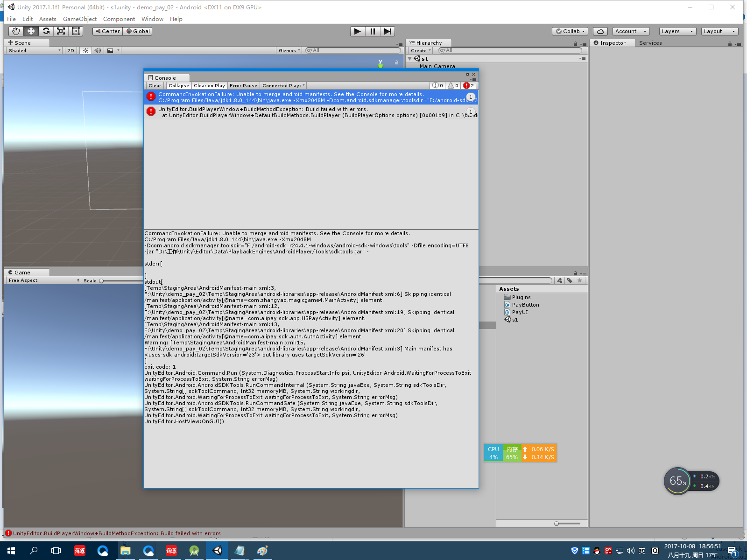Toggle Error Pause in Console
The width and height of the screenshot is (747, 560).
pyautogui.click(x=243, y=85)
